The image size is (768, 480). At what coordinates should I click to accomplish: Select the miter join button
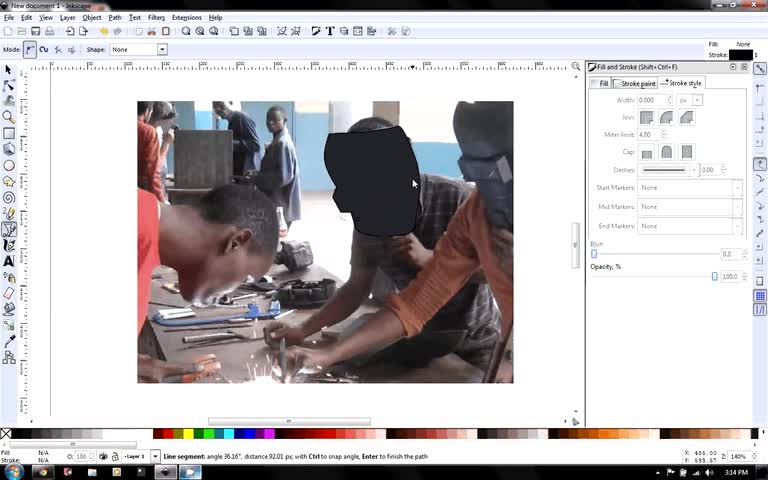[647, 118]
